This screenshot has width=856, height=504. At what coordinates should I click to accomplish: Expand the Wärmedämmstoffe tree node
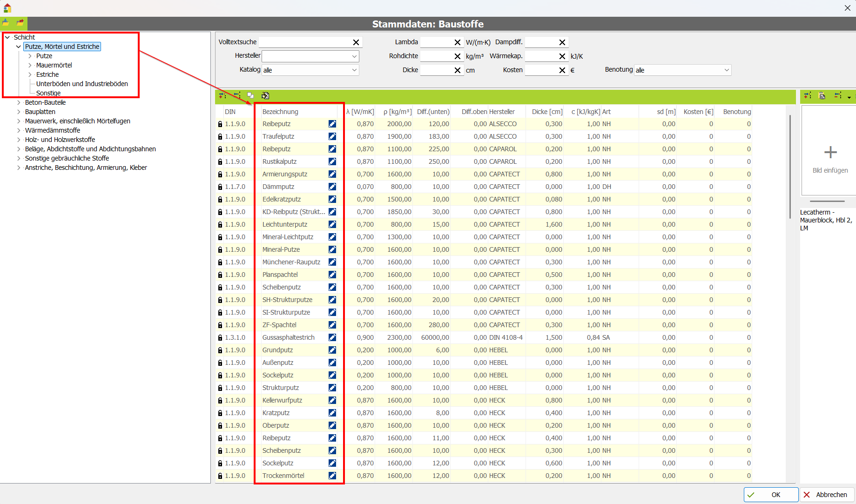19,130
